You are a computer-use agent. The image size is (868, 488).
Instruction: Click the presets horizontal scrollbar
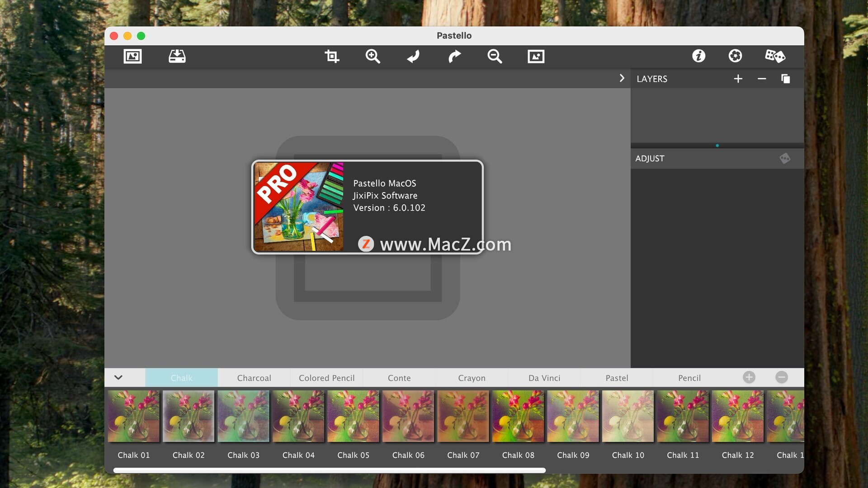tap(330, 470)
